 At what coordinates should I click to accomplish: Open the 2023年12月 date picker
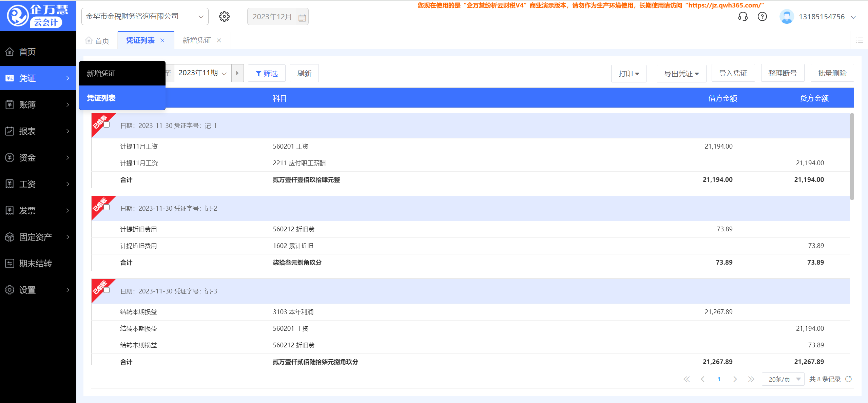tap(277, 16)
